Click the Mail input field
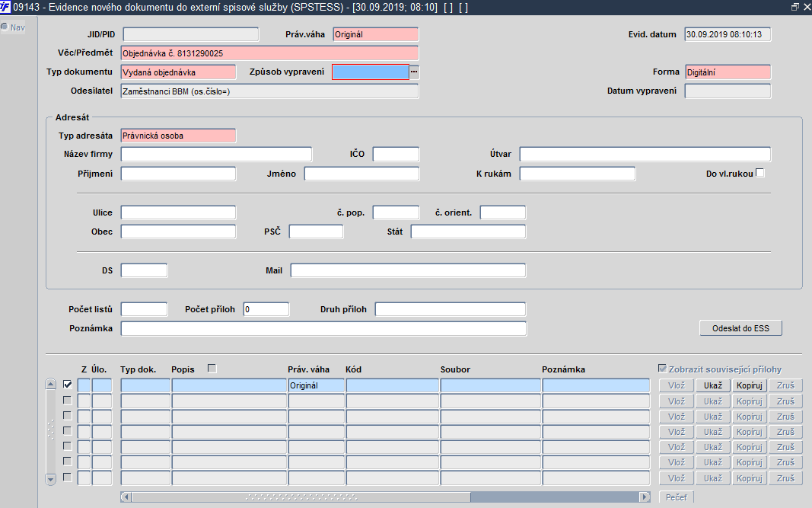812x508 pixels. coord(408,270)
